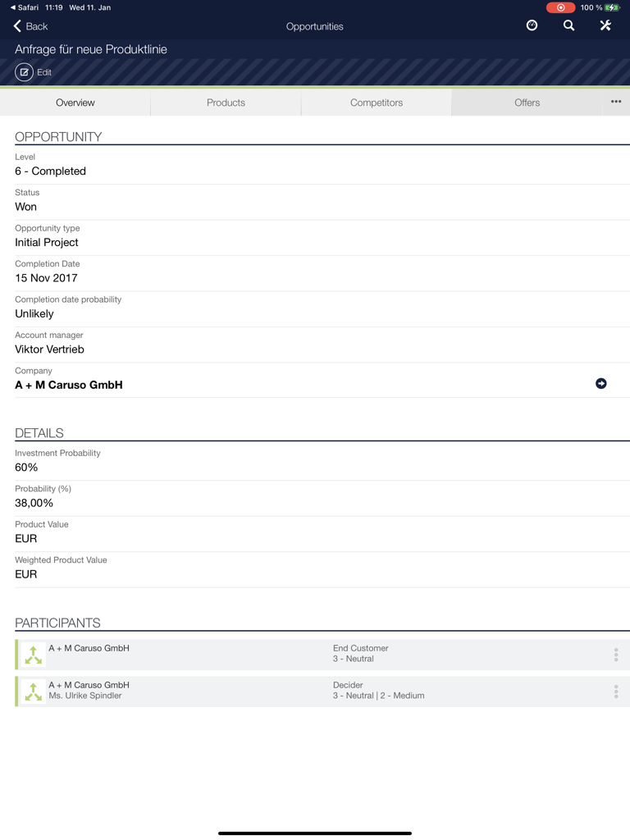Switch to the Products tab
Screen dimensions: 630x840
[226, 102]
